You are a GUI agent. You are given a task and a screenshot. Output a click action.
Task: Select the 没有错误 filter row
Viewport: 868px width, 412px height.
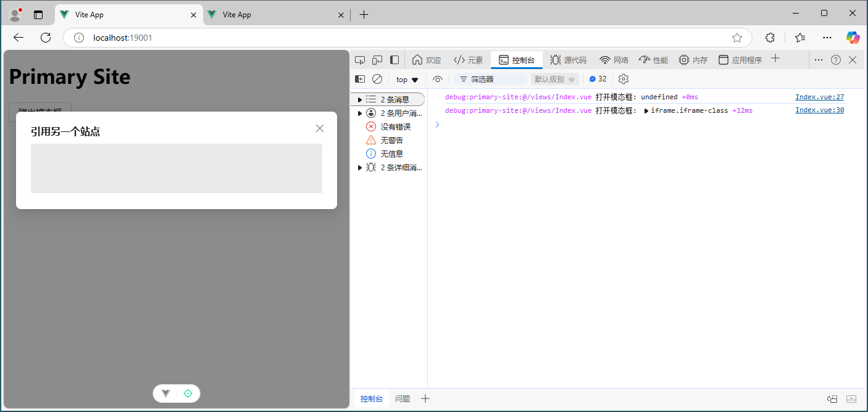tap(389, 126)
